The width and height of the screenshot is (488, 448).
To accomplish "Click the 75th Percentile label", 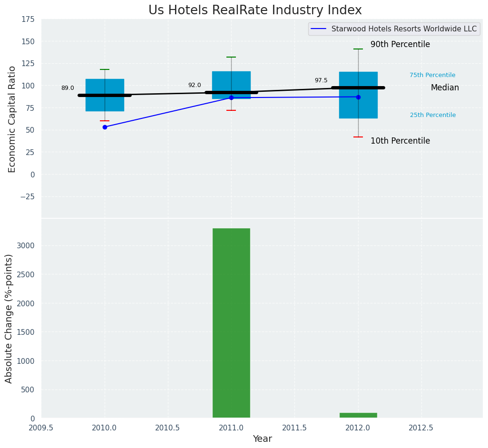I will 432,75.
